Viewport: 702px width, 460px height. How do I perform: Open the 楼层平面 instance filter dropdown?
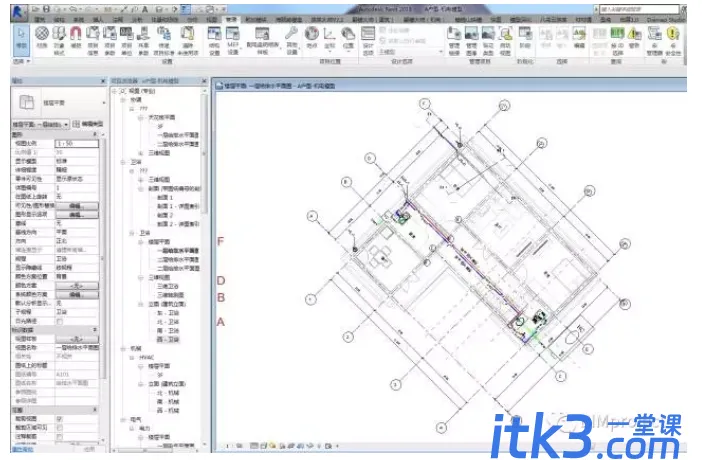[x=41, y=124]
